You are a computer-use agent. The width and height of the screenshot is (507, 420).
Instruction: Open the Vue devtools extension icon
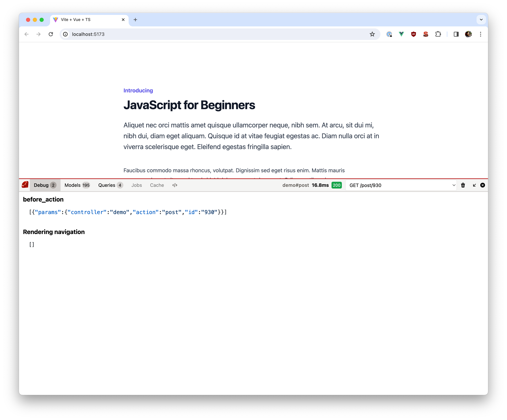tap(401, 34)
